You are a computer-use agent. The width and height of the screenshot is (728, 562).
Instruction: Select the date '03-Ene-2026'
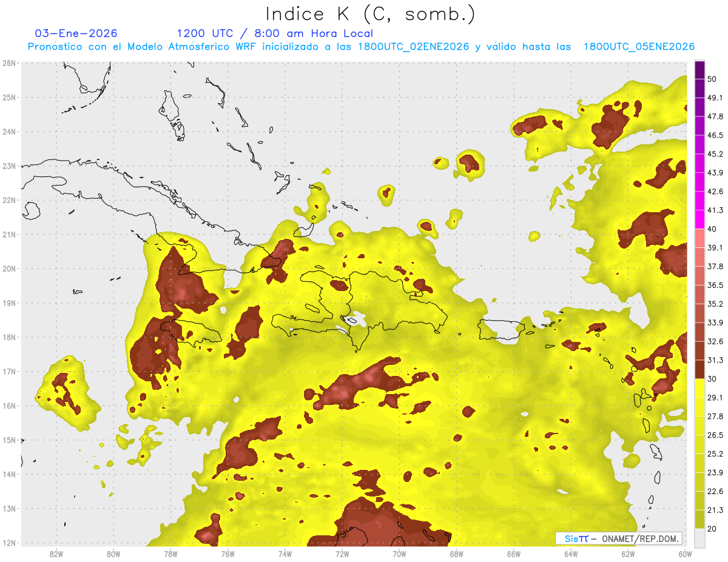tap(76, 33)
